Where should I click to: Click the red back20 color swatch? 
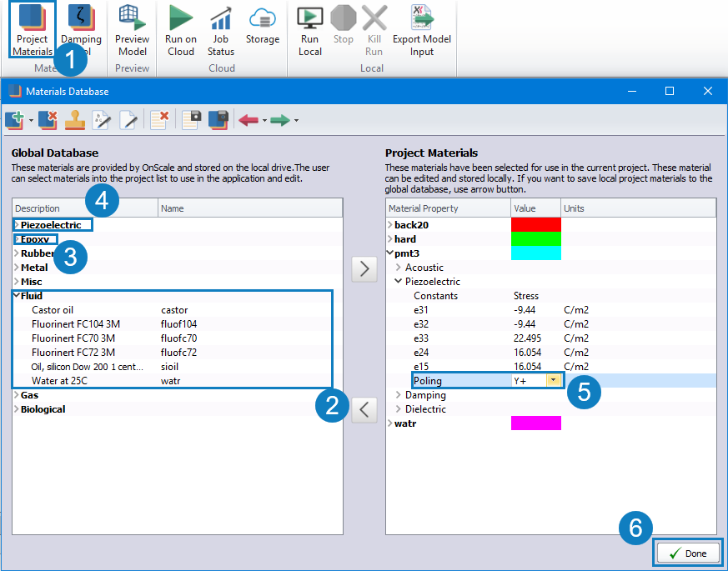click(536, 225)
